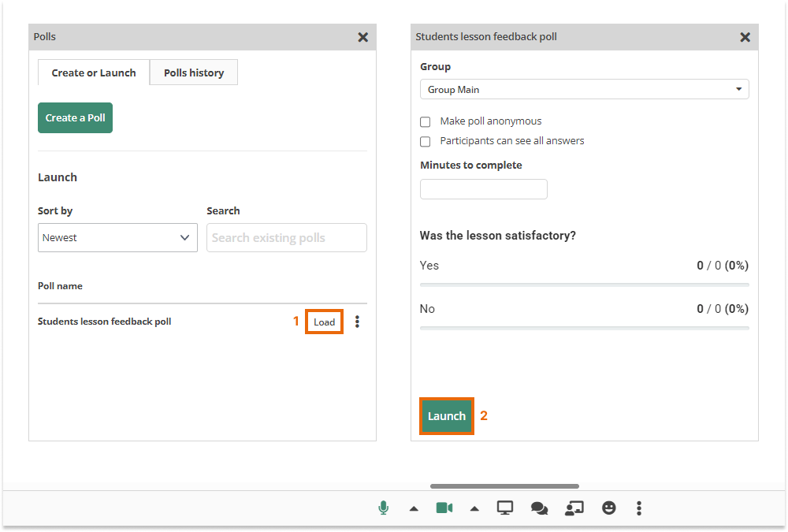
Task: Open the chat bubbles icon
Action: (x=539, y=508)
